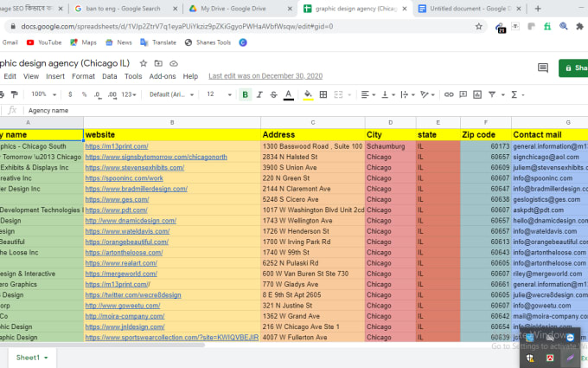Open the News bookmark
The width and height of the screenshot is (588, 368).
(118, 42)
